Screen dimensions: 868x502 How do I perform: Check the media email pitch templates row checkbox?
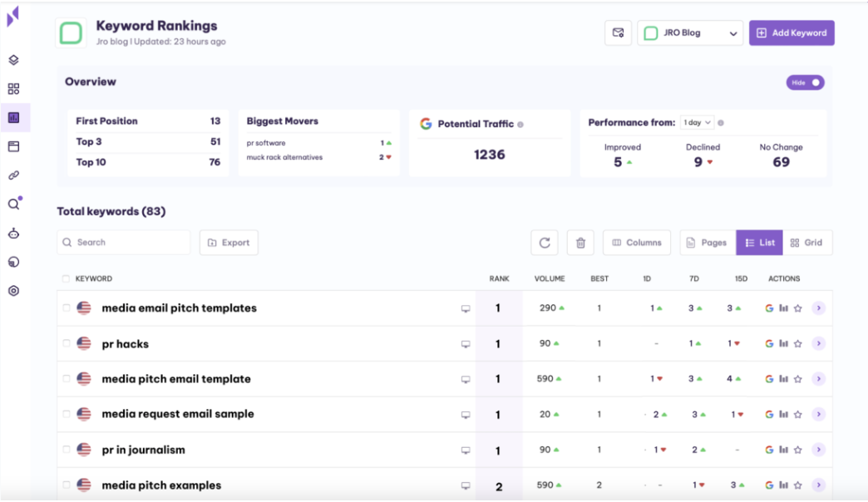(66, 308)
